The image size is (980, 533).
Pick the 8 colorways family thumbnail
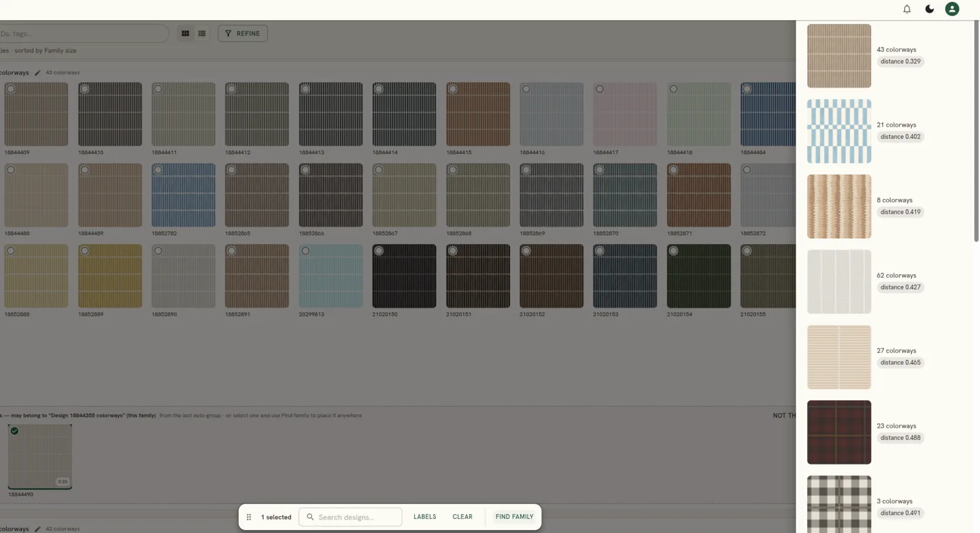point(839,206)
